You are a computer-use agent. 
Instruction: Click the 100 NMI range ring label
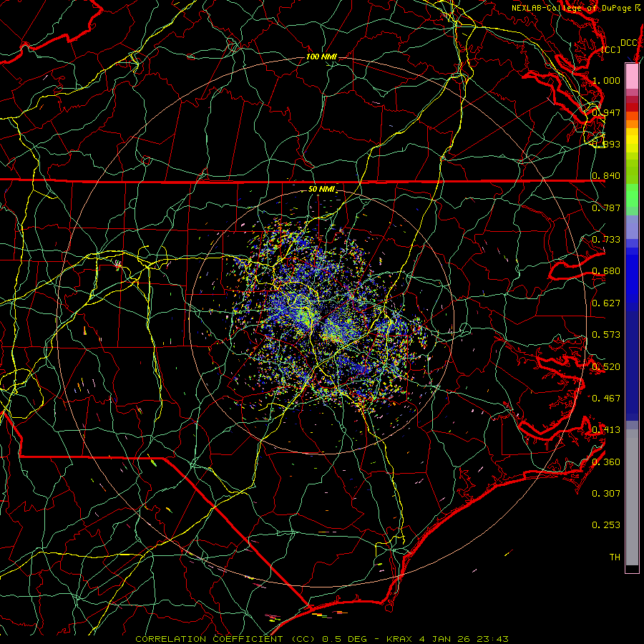(321, 57)
